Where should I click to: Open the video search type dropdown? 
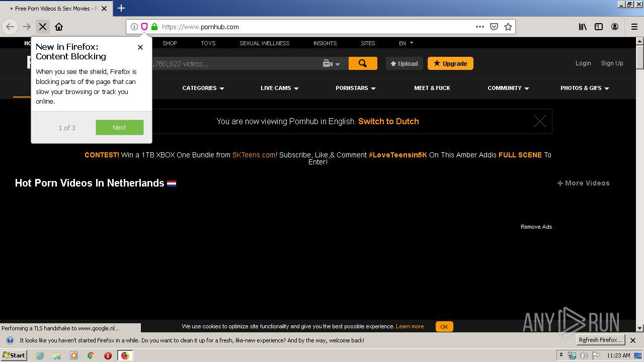pyautogui.click(x=332, y=63)
